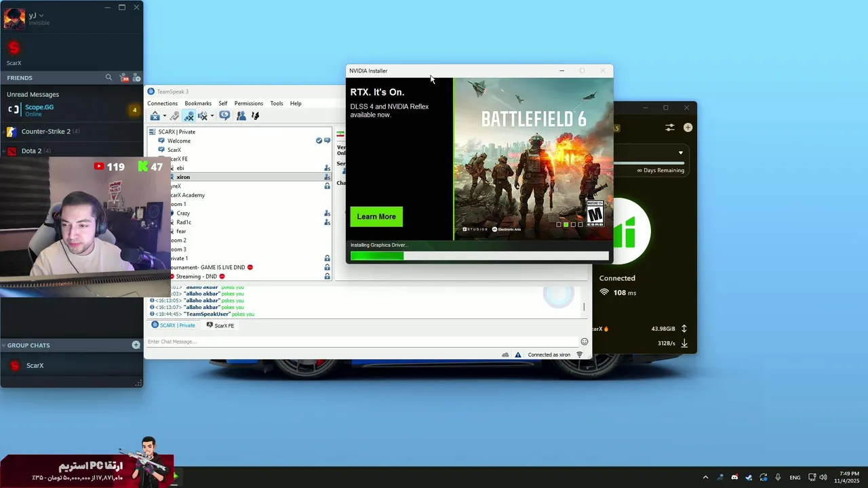Open dropdown arrow beside TeamSpeak Connect icon
This screenshot has width=868, height=488.
coord(164,116)
